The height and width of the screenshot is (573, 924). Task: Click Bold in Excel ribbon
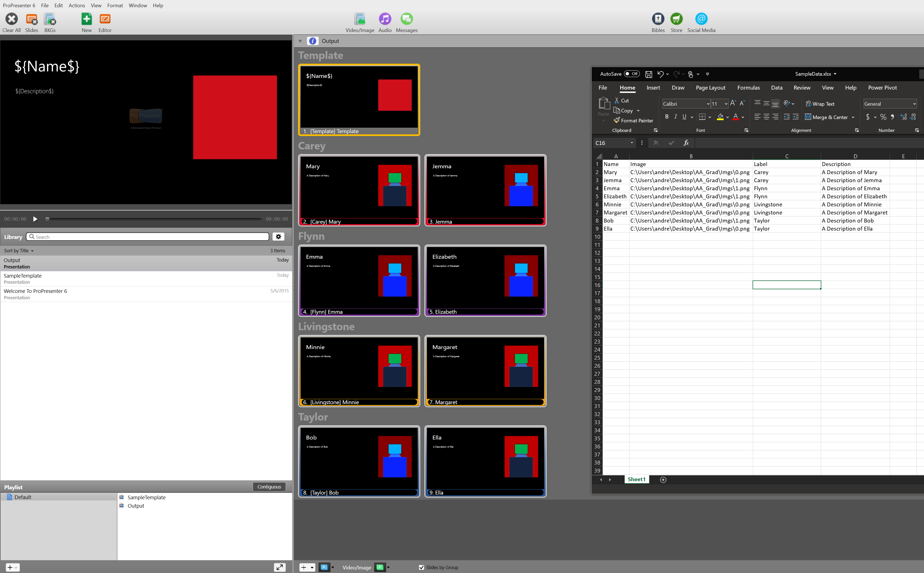pyautogui.click(x=667, y=117)
